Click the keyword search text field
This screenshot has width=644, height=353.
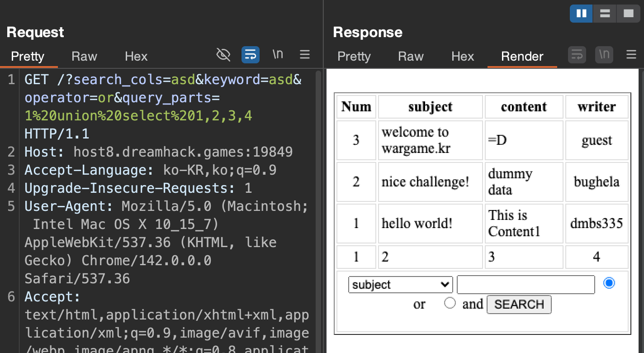526,285
